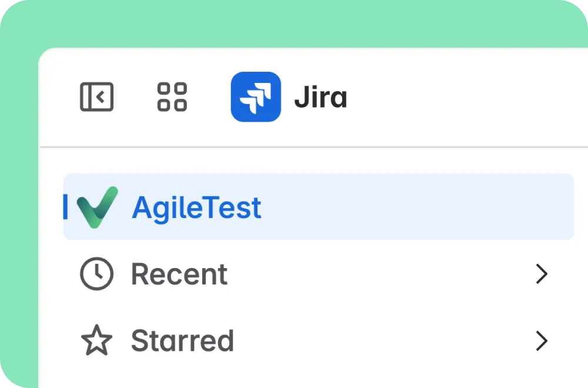
Task: Open the Recent menu item label
Action: (179, 274)
